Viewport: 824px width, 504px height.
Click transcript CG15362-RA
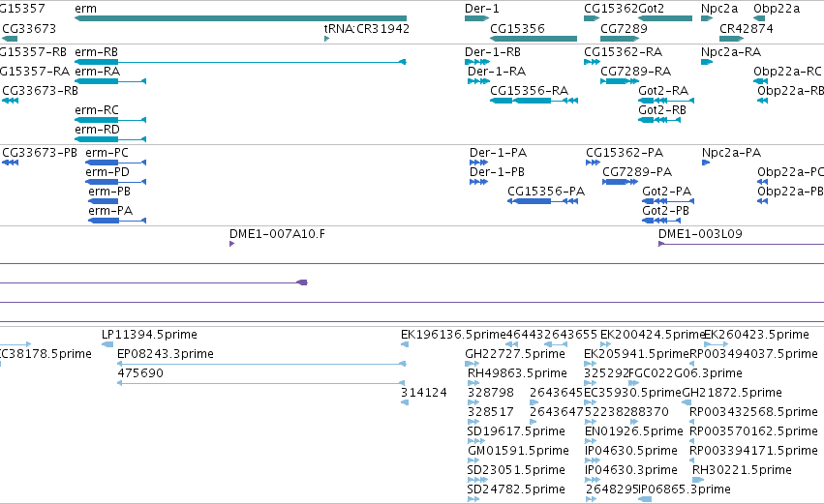pos(592,62)
